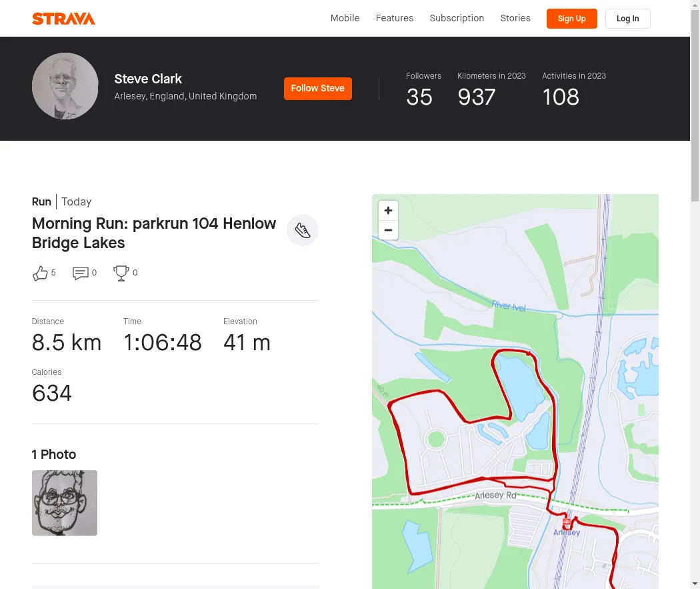Screen dimensions: 700x589
Task: Open the Mobile menu item
Action: coord(345,18)
